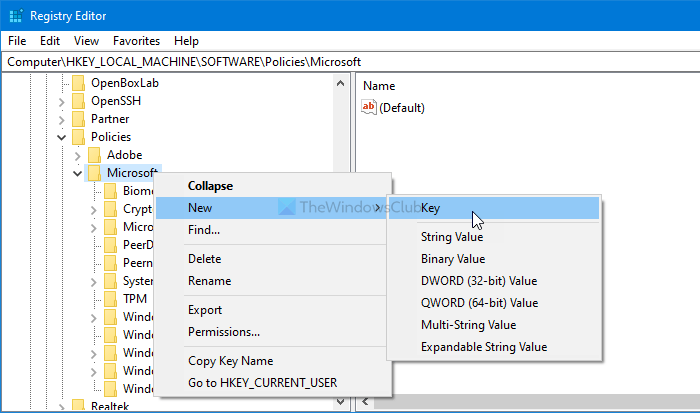Viewport: 700px width, 413px height.
Task: Select the OpenSSH tree label
Action: [116, 101]
